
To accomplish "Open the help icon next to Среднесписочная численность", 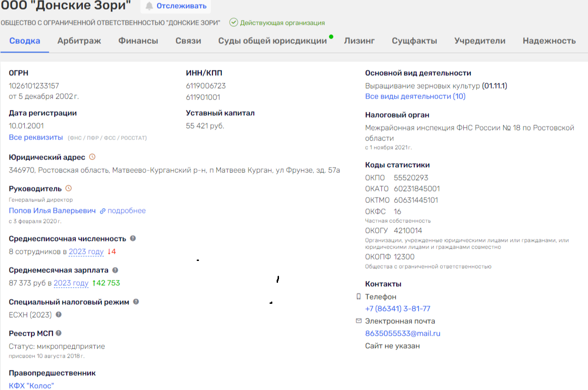I will pyautogui.click(x=133, y=238).
